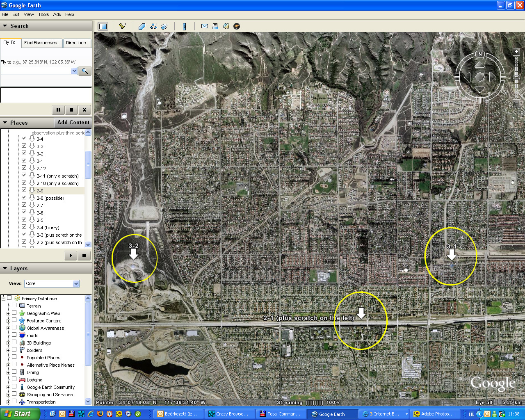Click the move-down arrow on navigation compass
This screenshot has width=525, height=420.
coord(480,89)
